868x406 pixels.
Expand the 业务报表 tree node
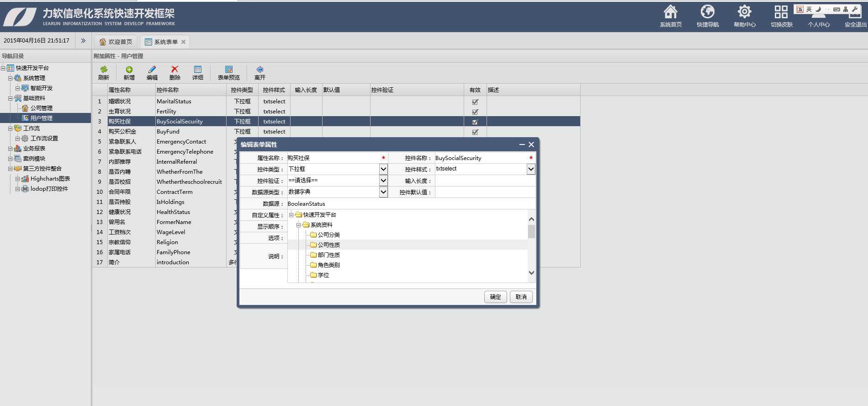pyautogui.click(x=10, y=149)
